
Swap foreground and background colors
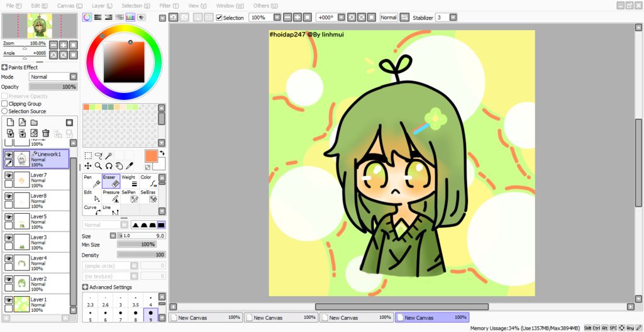tap(162, 153)
